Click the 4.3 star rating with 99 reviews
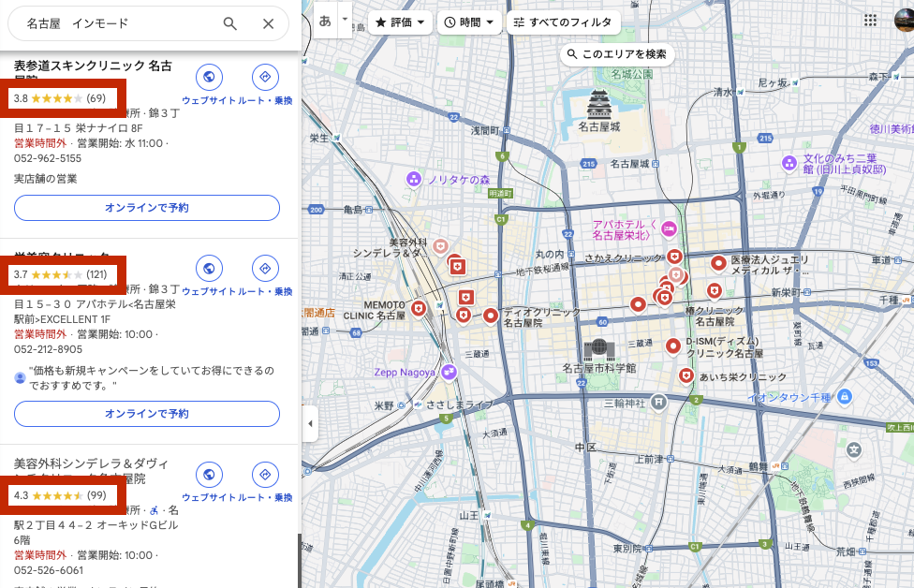Image resolution: width=914 pixels, height=588 pixels. pyautogui.click(x=60, y=495)
